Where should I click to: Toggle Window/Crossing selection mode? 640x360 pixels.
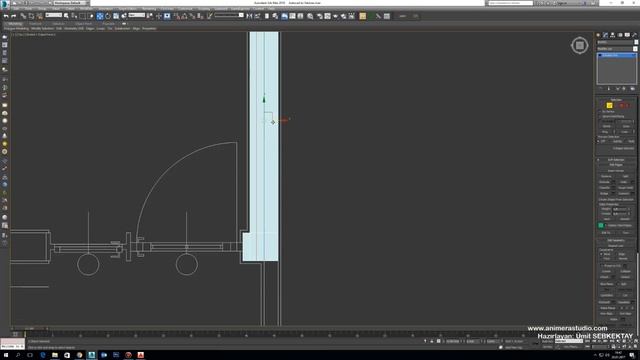(x=90, y=16)
